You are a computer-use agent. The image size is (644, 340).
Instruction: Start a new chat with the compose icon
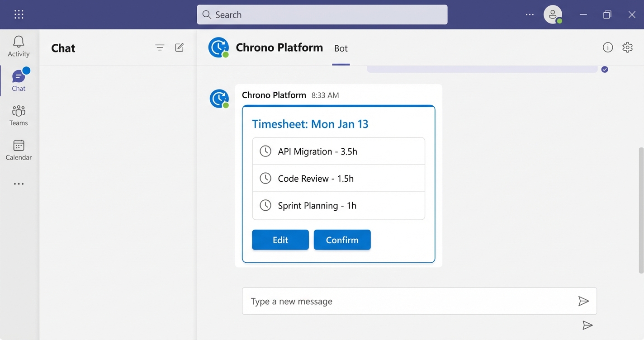click(x=179, y=47)
